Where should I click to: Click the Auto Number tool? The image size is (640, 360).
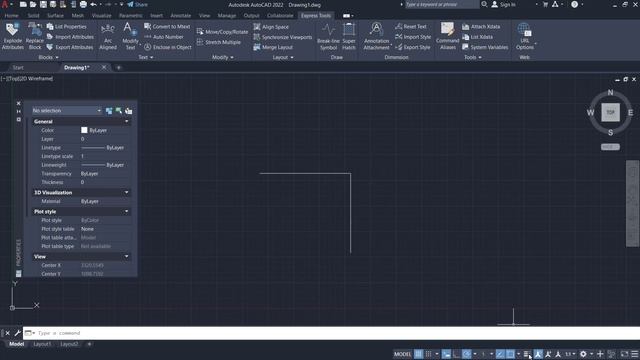(164, 37)
